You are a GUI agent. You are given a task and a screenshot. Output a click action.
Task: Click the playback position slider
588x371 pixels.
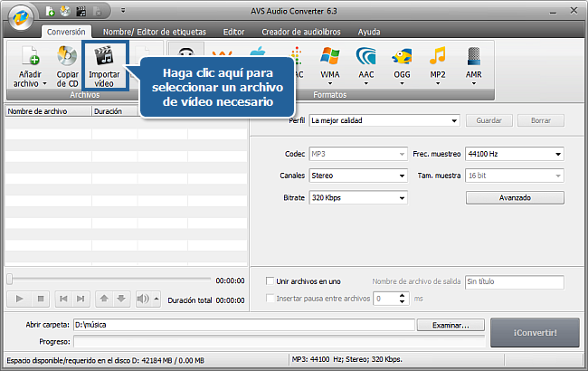click(109, 280)
